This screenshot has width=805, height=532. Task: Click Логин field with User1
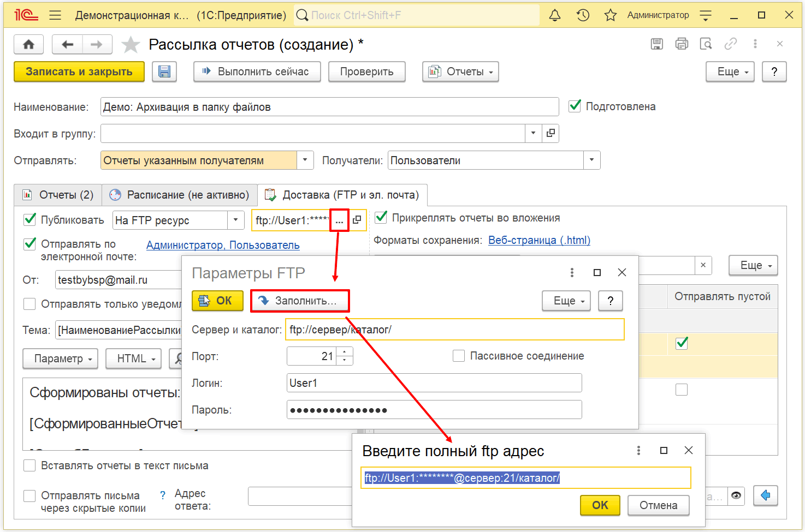(x=434, y=383)
